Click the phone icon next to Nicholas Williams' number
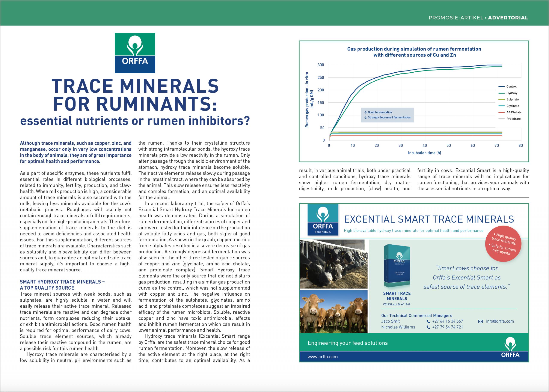The image size is (549, 392). [x=428, y=327]
